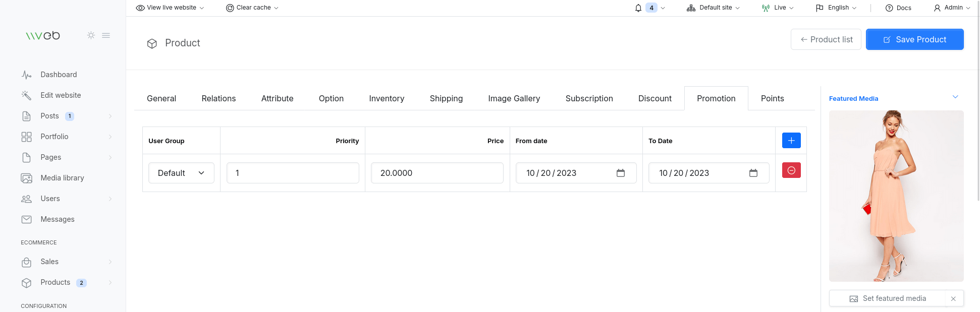
Task: Click the Save Product button
Action: [x=914, y=39]
